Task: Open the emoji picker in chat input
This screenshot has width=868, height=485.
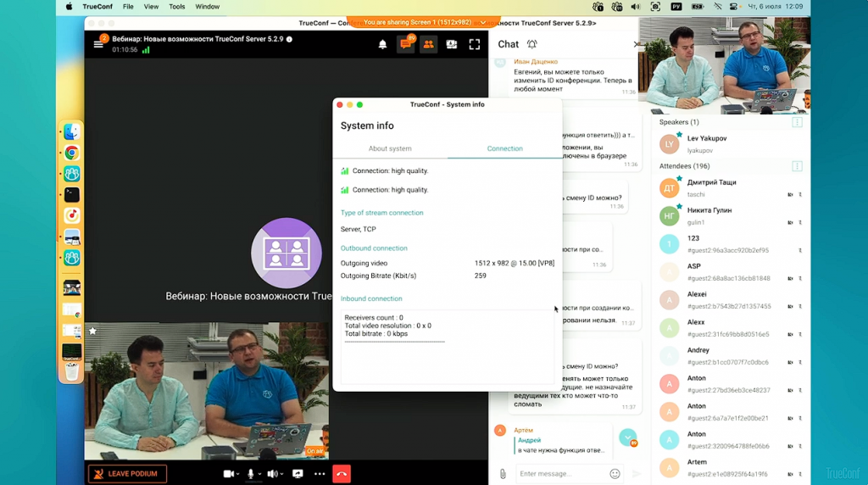Action: click(615, 474)
